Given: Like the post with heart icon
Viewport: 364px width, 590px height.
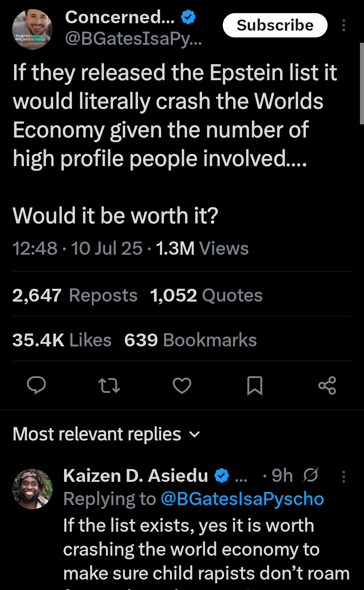Looking at the screenshot, I should tap(182, 385).
